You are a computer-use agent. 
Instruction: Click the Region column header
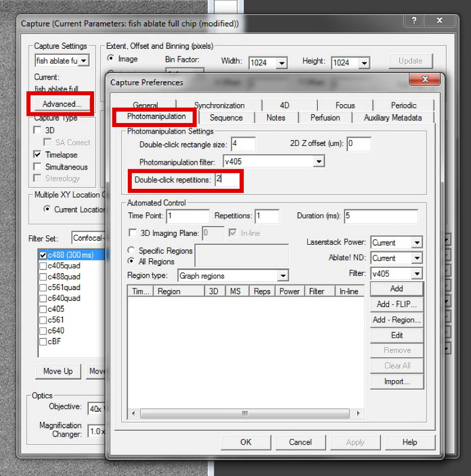pos(179,291)
